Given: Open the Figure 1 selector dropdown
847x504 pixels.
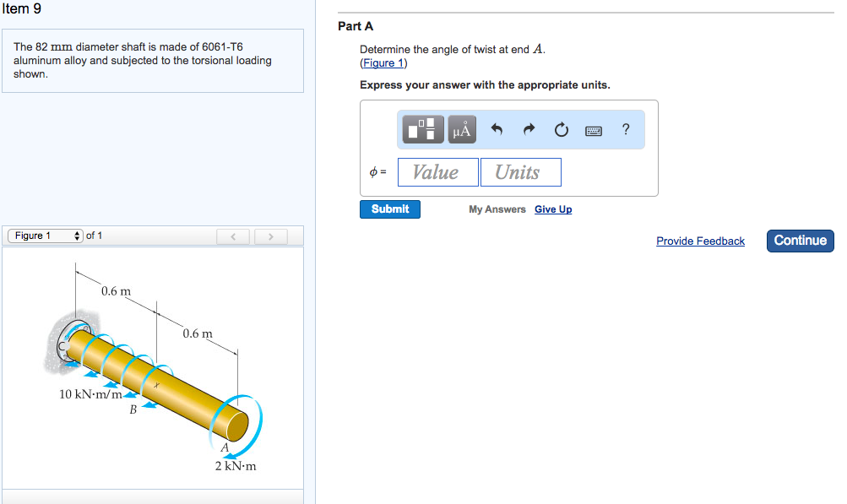Looking at the screenshot, I should coord(46,236).
